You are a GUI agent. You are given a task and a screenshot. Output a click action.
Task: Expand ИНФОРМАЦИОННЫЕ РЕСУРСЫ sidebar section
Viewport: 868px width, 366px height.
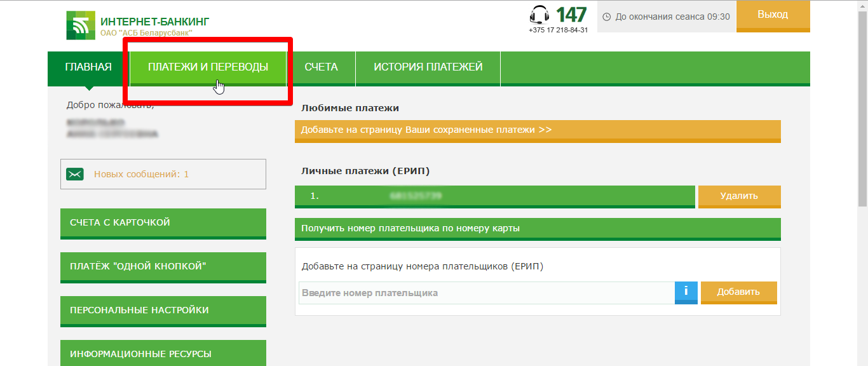[163, 353]
